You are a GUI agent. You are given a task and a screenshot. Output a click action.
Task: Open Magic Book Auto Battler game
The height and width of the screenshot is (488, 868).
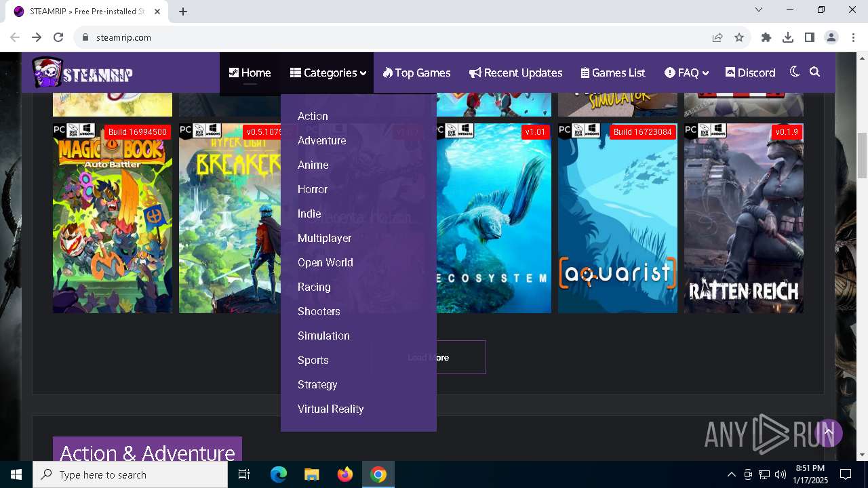pos(113,218)
